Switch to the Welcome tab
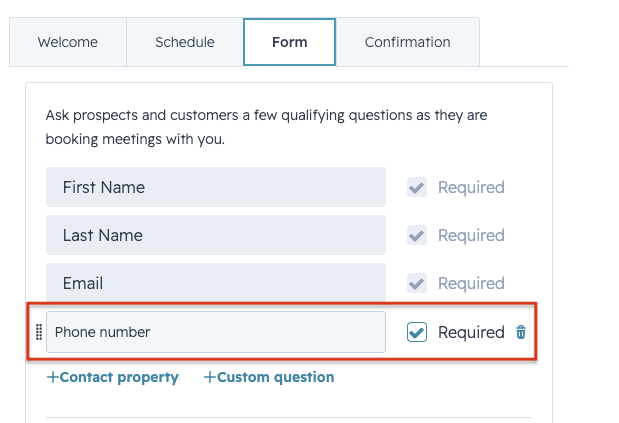Image resolution: width=619 pixels, height=423 pixels. (68, 42)
